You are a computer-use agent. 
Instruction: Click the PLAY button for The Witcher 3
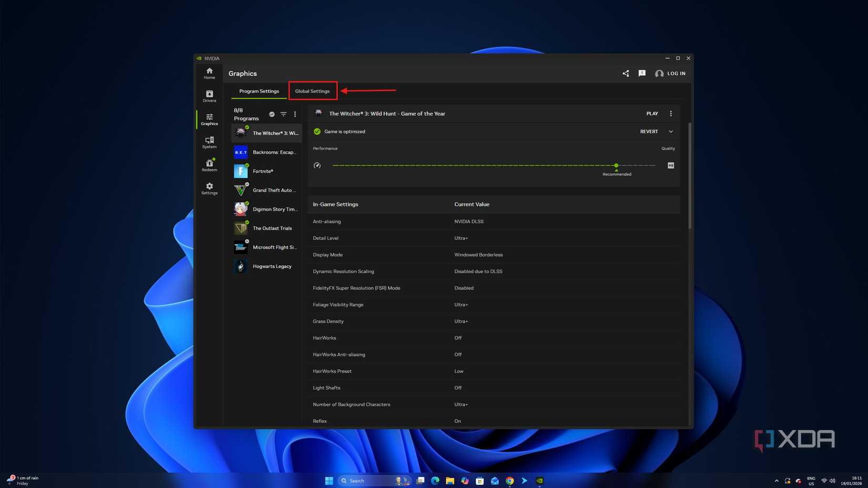click(x=652, y=113)
